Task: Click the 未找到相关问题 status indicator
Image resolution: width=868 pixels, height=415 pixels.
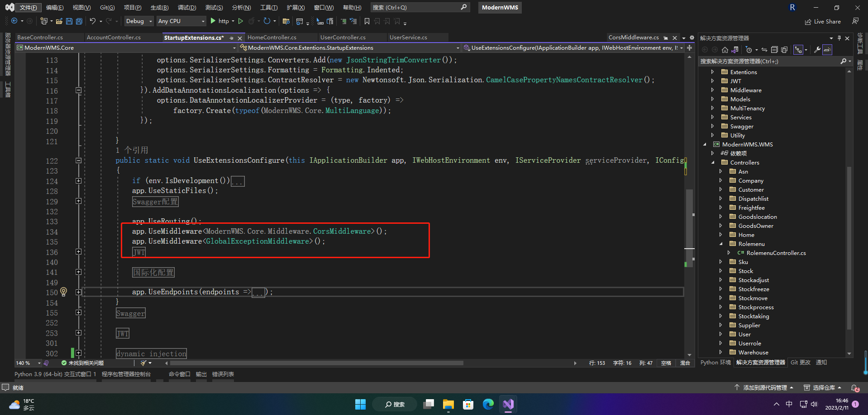Action: (x=82, y=363)
